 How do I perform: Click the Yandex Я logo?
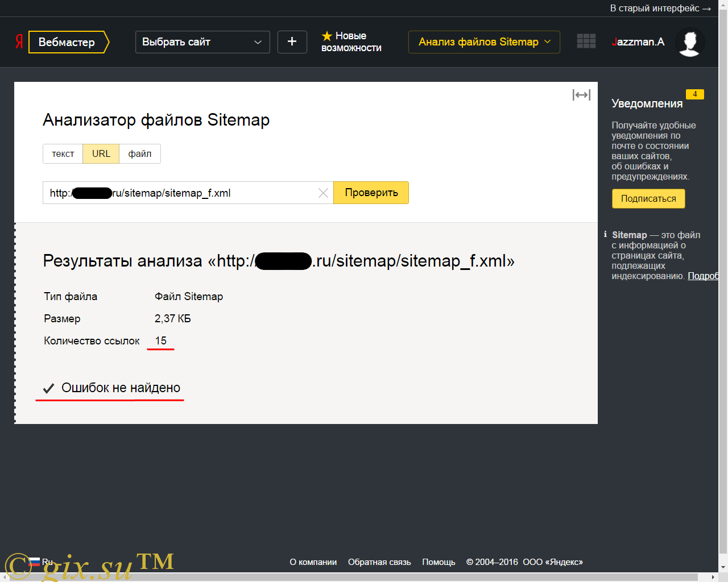click(19, 41)
